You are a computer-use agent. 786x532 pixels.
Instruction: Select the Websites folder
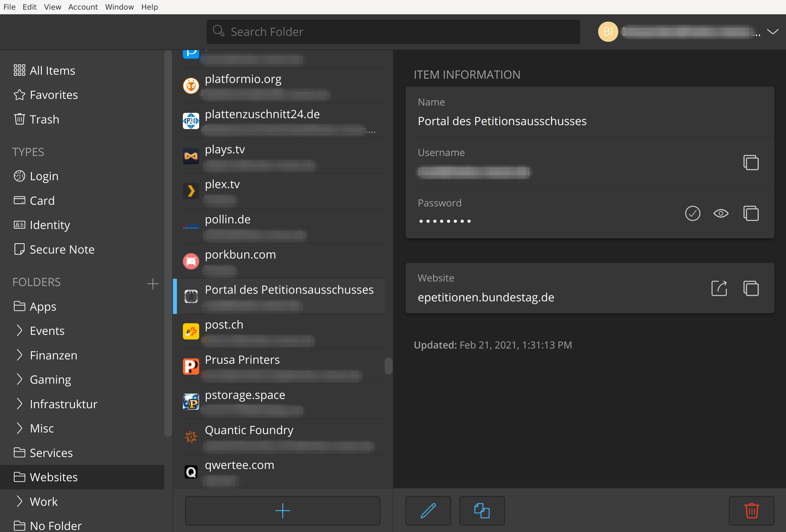(82, 477)
